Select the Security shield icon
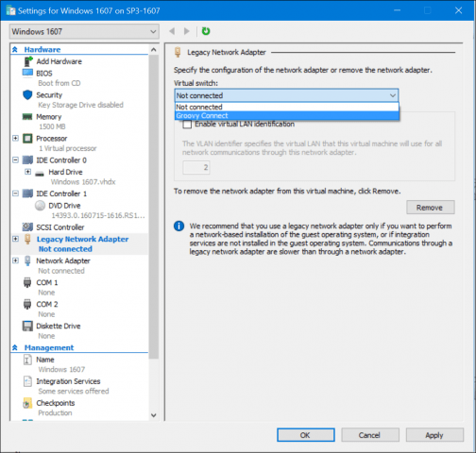476x453 pixels. pos(27,95)
